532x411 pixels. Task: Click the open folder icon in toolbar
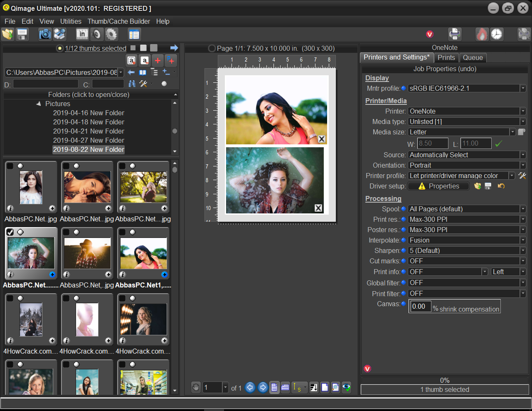coord(8,34)
